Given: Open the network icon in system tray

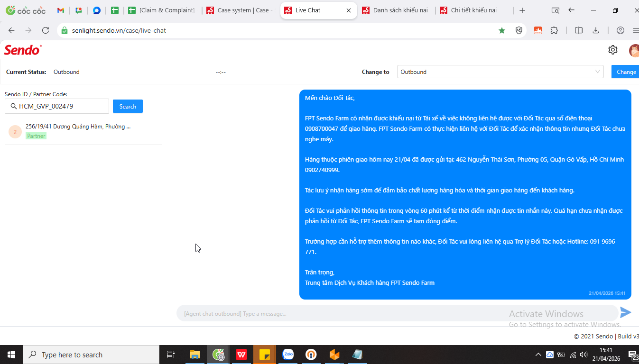Looking at the screenshot, I should pyautogui.click(x=573, y=355).
